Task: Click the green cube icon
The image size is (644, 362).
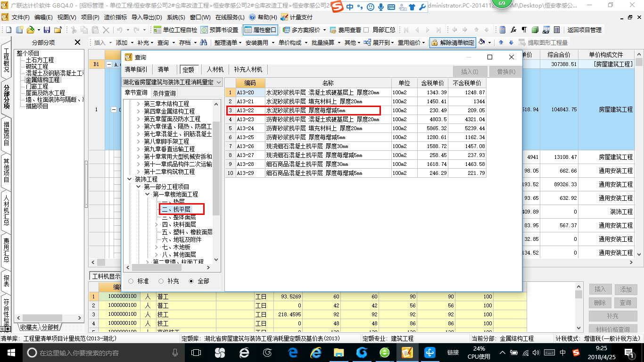Action: (x=535, y=30)
